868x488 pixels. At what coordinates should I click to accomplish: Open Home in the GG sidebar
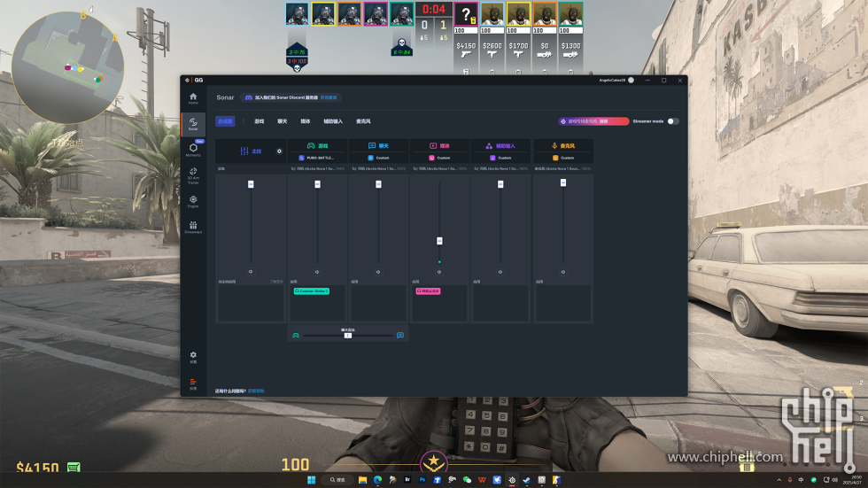pyautogui.click(x=193, y=98)
